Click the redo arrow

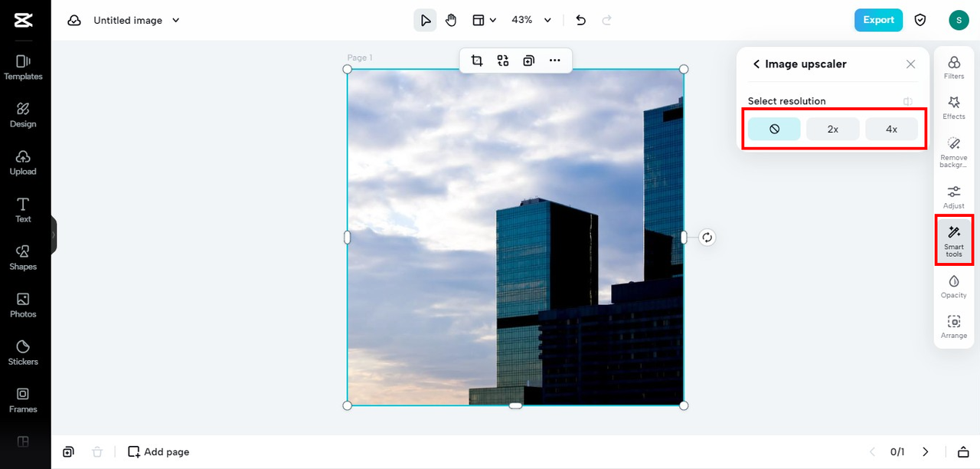click(x=607, y=20)
